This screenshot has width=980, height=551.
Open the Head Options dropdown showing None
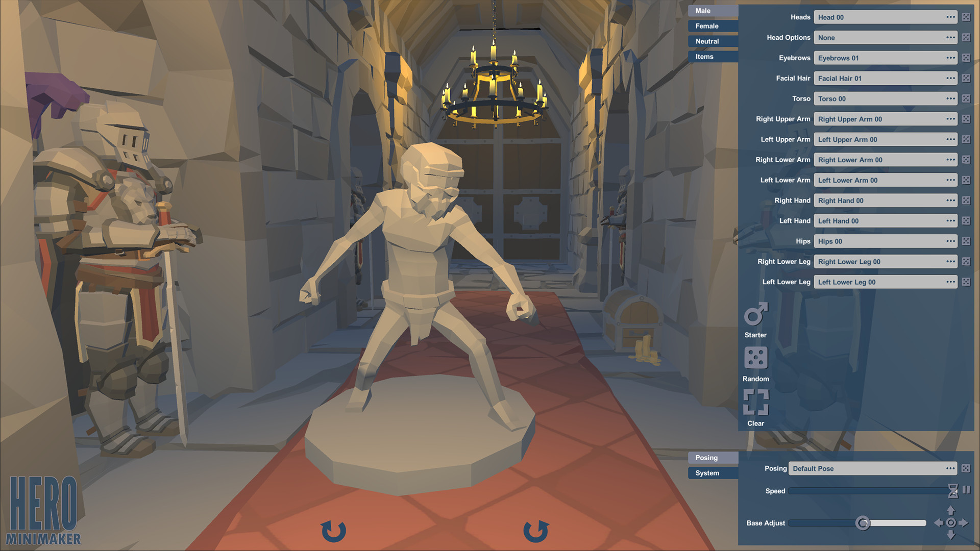click(886, 37)
